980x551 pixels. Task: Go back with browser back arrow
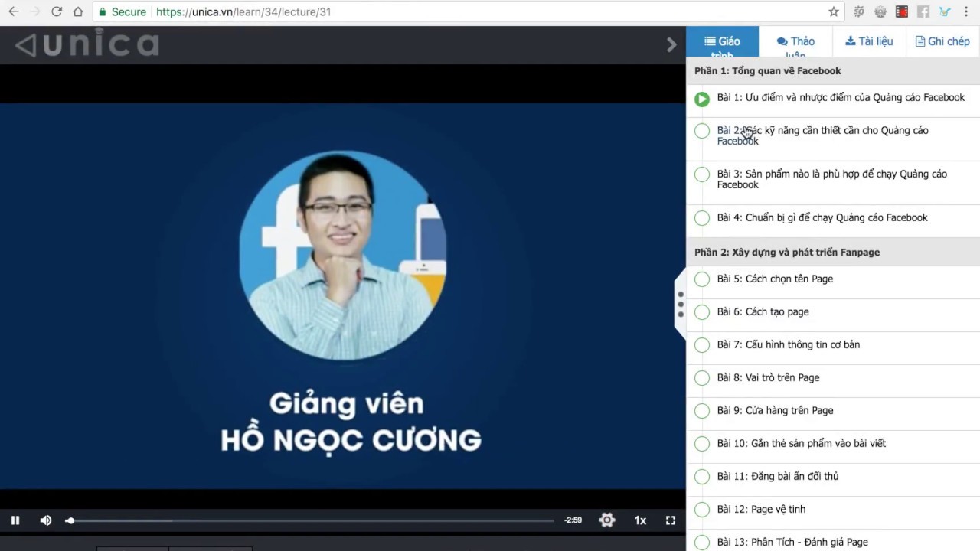pyautogui.click(x=13, y=11)
